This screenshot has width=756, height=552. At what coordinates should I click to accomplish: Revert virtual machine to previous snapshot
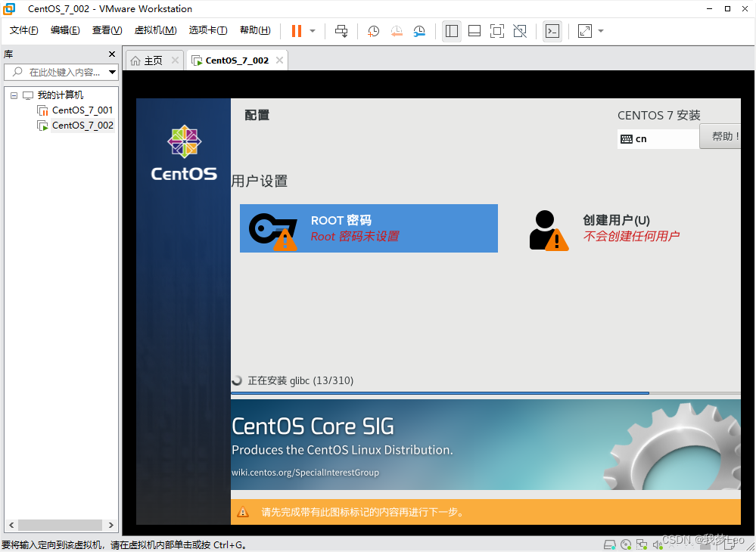(397, 31)
